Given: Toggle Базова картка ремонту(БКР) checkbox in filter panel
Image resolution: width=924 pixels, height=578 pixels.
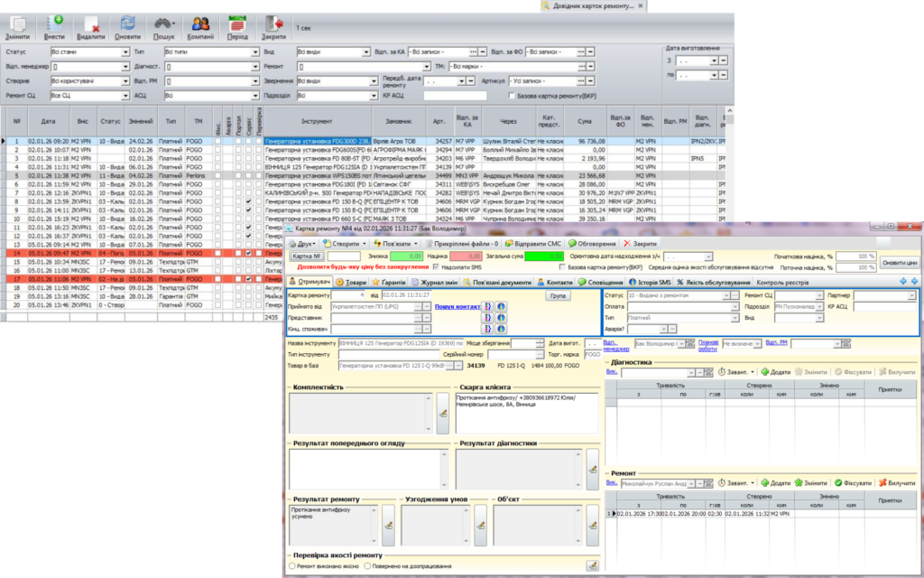Looking at the screenshot, I should click(512, 96).
